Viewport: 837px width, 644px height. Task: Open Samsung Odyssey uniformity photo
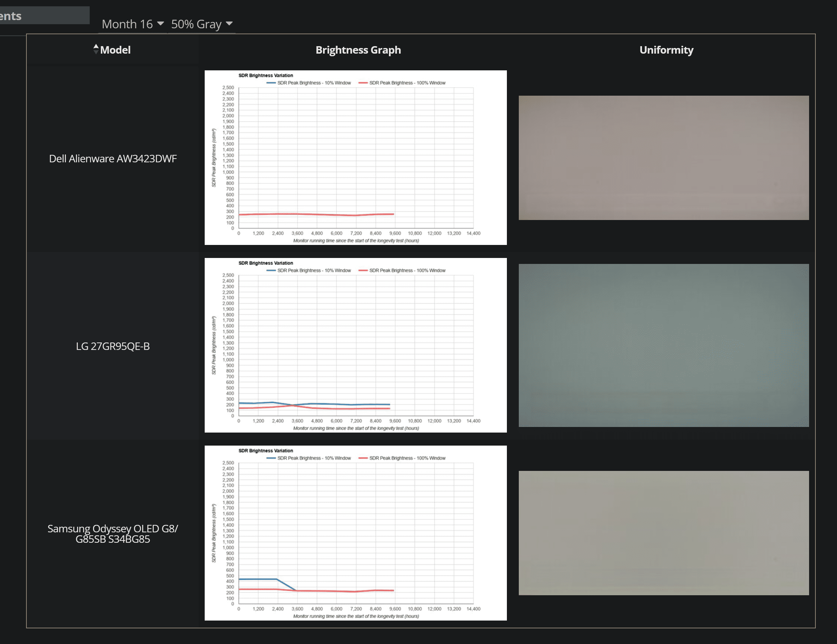(664, 533)
